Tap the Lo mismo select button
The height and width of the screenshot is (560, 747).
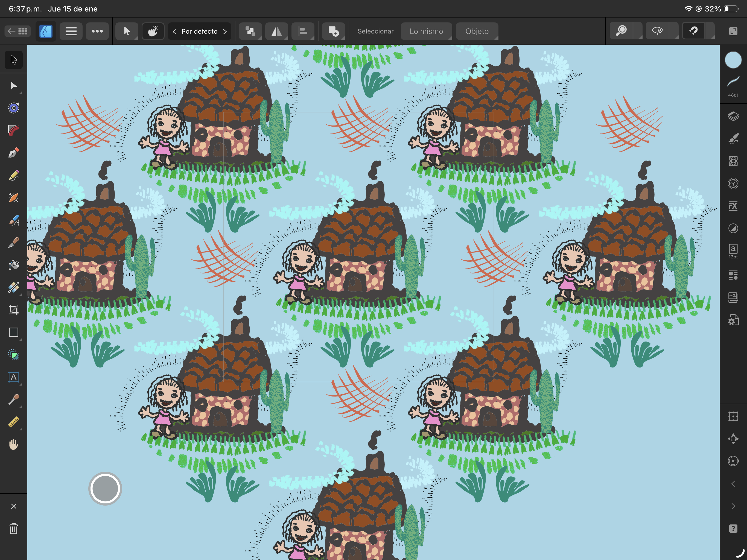click(426, 31)
